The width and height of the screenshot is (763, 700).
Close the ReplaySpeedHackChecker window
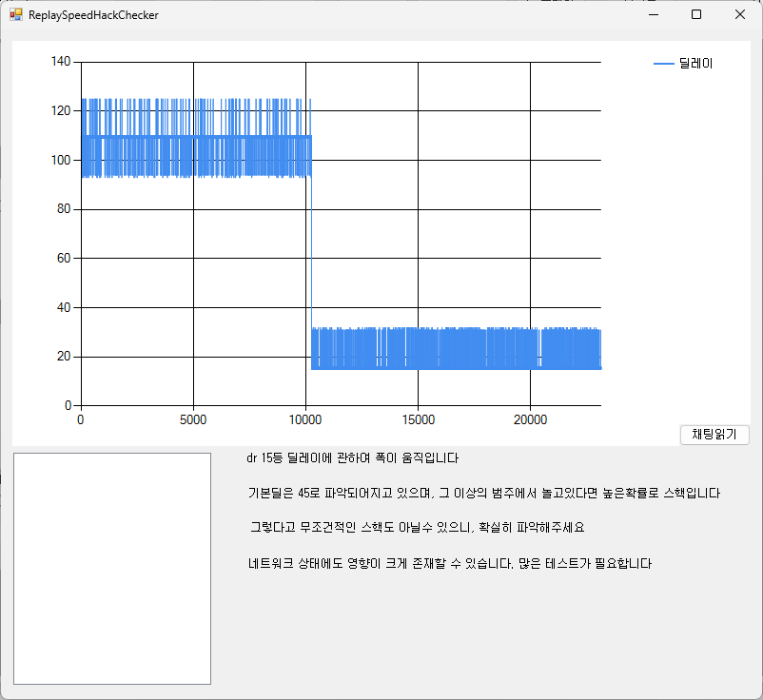click(x=740, y=15)
